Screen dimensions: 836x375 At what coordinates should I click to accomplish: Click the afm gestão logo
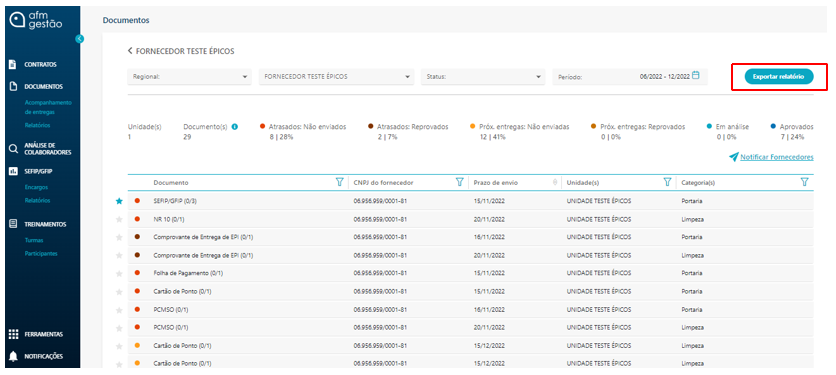pyautogui.click(x=36, y=20)
